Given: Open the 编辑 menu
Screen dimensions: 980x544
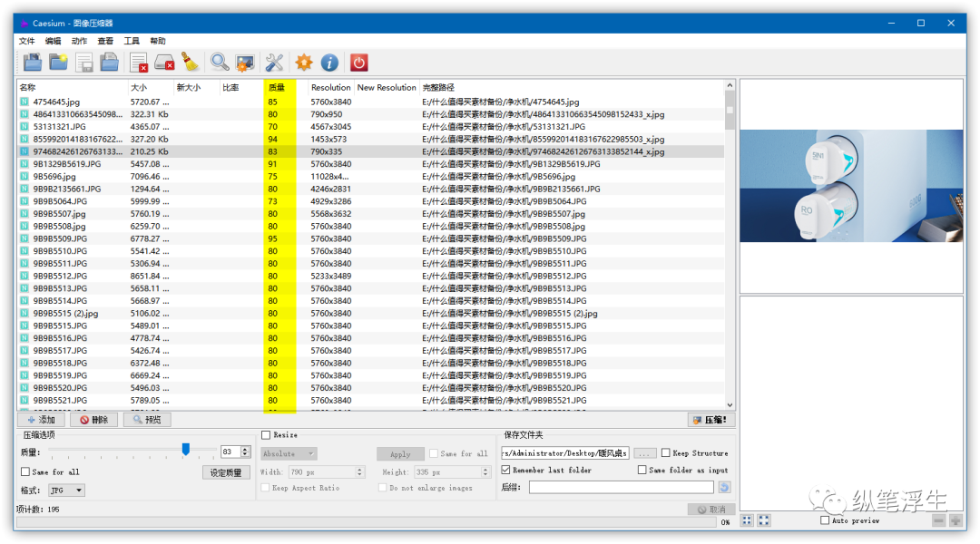Looking at the screenshot, I should [x=54, y=41].
